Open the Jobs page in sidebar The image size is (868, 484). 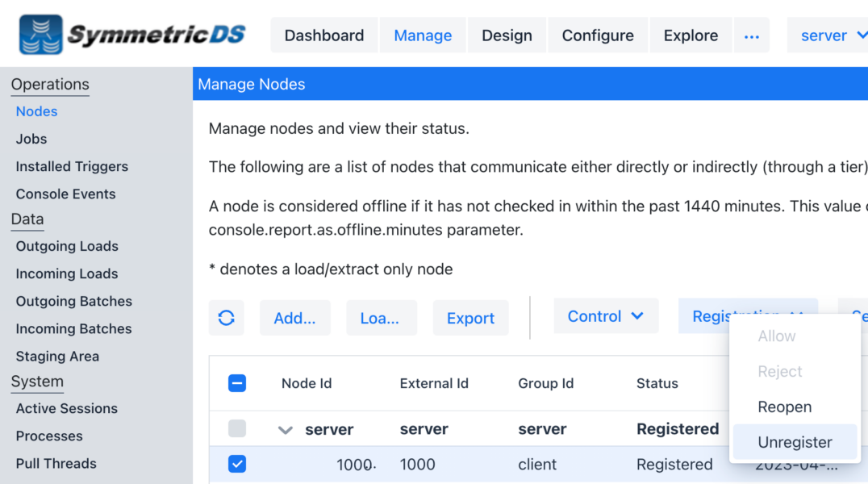coord(31,139)
